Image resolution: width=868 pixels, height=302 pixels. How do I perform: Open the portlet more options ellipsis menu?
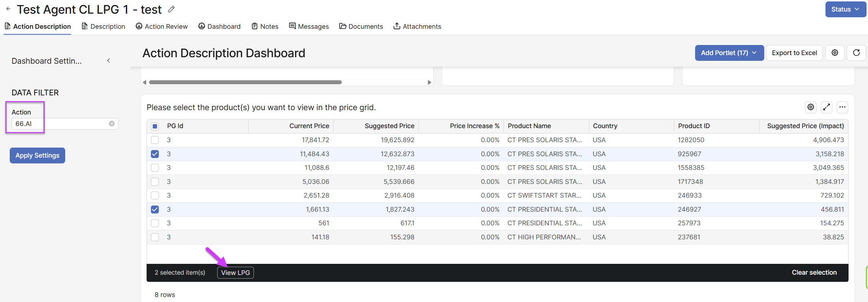pos(842,107)
